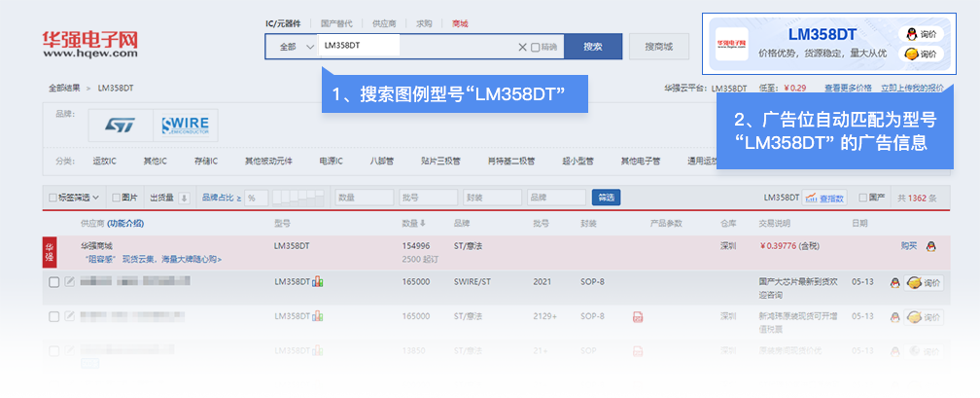Expand the 标签筛选 dropdown arrow

pos(95,198)
